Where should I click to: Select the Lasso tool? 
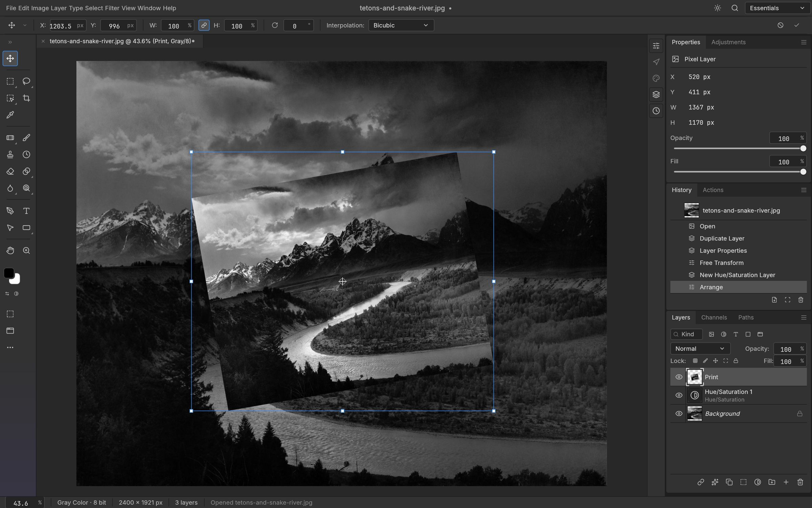point(26,81)
